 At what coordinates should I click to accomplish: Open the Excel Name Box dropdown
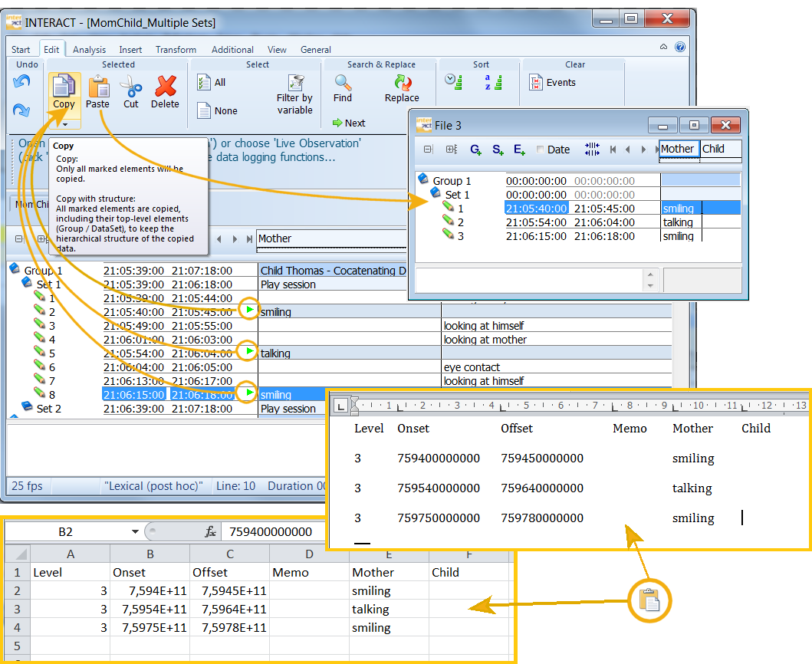(x=135, y=531)
